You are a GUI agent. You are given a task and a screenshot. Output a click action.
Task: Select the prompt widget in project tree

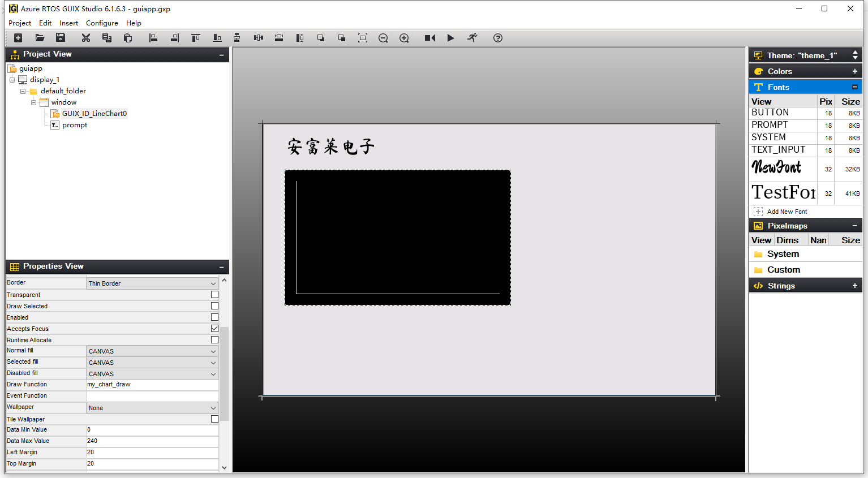(75, 125)
